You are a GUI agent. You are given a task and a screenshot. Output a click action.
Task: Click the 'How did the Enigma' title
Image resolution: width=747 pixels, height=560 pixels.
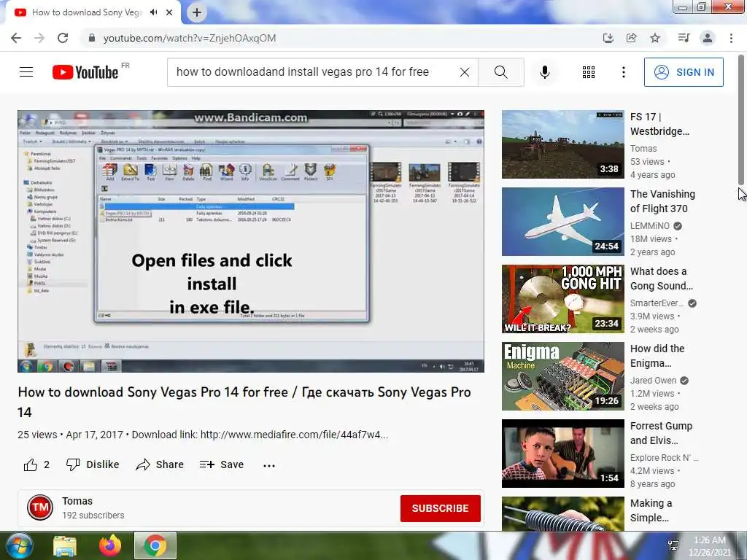[657, 356]
